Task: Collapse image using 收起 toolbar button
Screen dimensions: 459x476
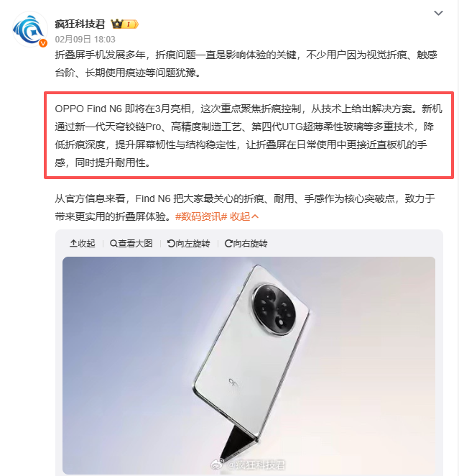Action: pyautogui.click(x=82, y=244)
